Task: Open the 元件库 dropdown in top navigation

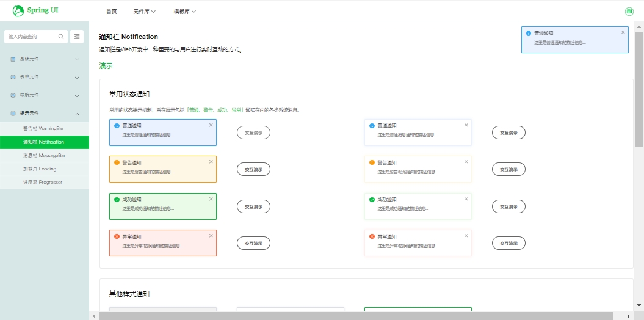Action: pyautogui.click(x=145, y=12)
